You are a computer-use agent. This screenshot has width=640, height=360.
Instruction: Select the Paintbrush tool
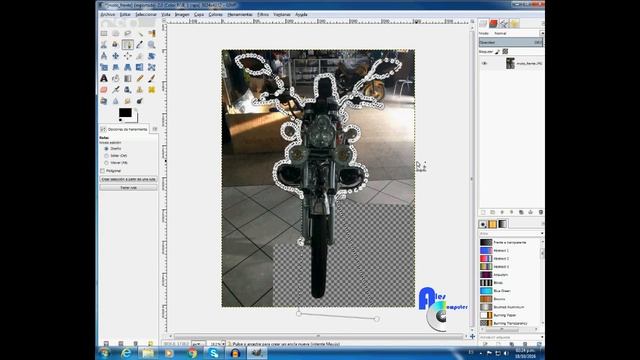click(152, 78)
